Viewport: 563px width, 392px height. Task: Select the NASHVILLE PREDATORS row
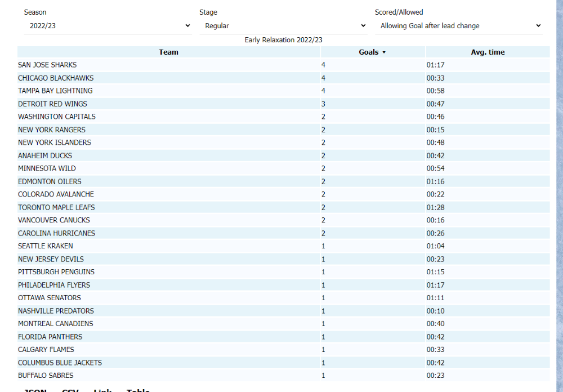click(x=283, y=311)
